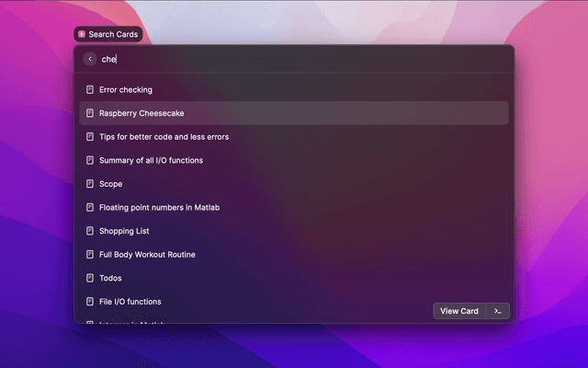This screenshot has height=368, width=588.
Task: Click the card icon next to Error checking
Action: pos(90,90)
